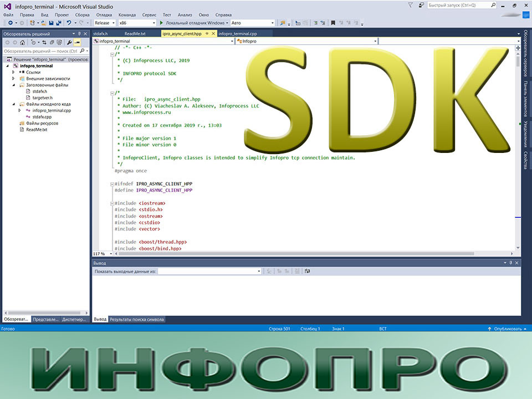Screen dimensions: 532x399
Task: Expand the Внешние зависимости node
Action: [x=13, y=79]
